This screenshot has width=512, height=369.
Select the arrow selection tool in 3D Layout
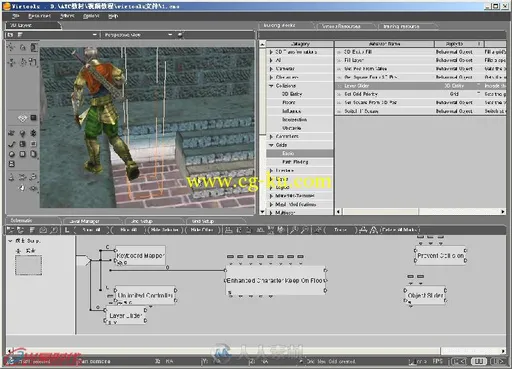(11, 48)
